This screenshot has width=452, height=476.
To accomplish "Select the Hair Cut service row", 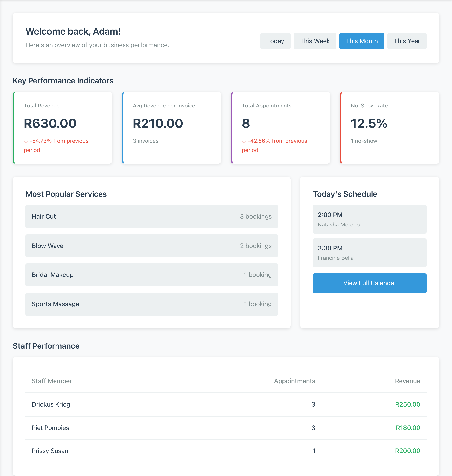I will (151, 216).
